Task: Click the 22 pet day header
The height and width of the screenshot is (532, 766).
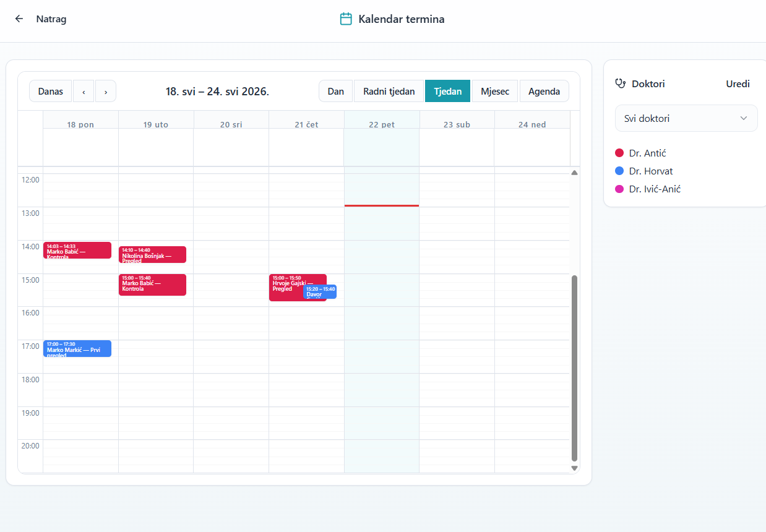Action: click(382, 124)
